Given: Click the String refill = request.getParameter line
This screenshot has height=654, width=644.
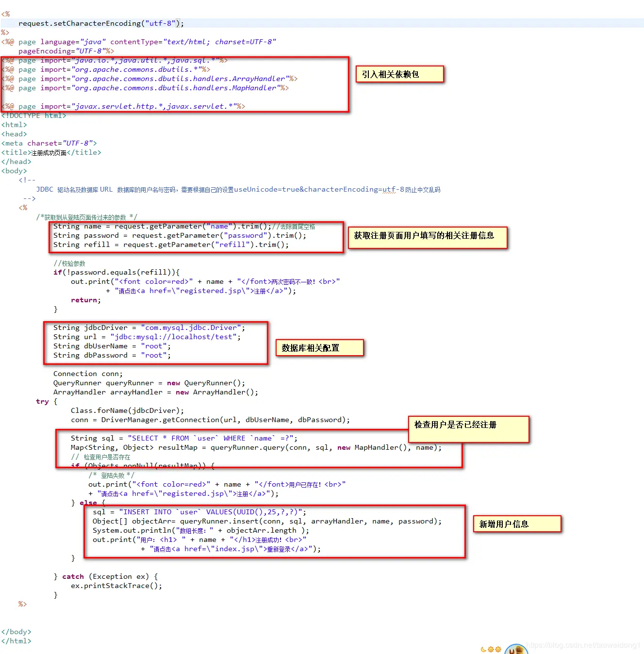Looking at the screenshot, I should [x=171, y=245].
